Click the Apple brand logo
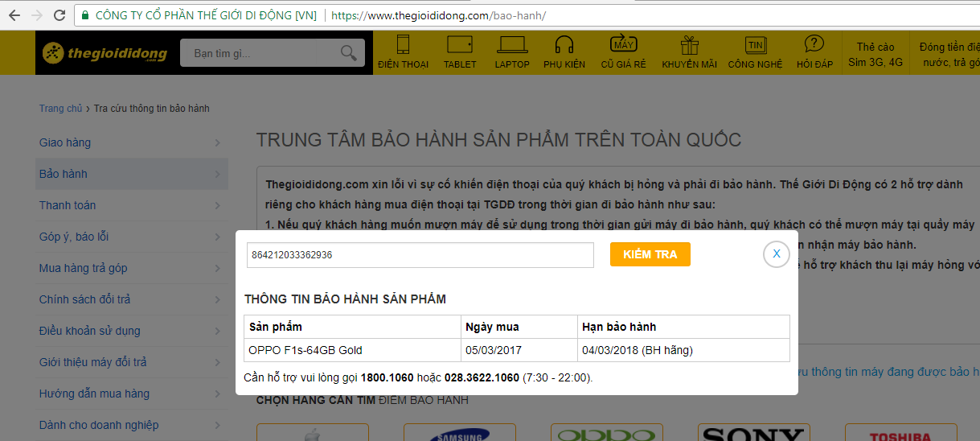Image resolution: width=980 pixels, height=441 pixels. (312, 433)
